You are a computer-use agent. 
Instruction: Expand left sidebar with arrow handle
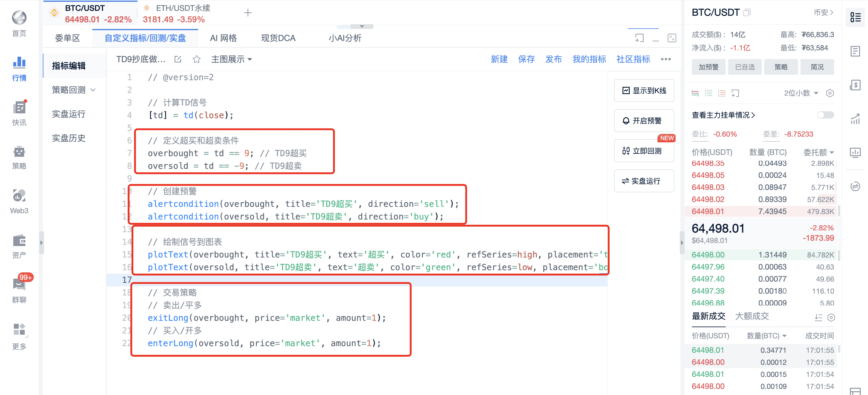pyautogui.click(x=41, y=242)
